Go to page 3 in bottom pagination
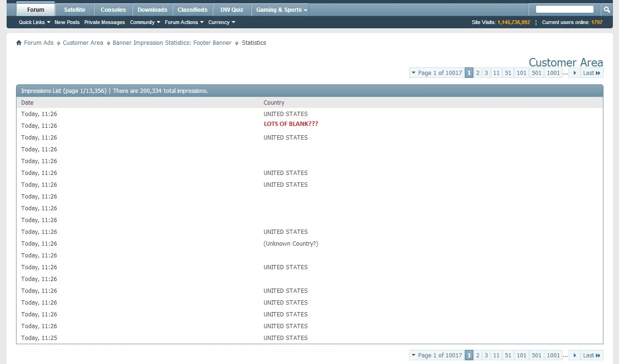The width and height of the screenshot is (619, 364). coord(486,356)
